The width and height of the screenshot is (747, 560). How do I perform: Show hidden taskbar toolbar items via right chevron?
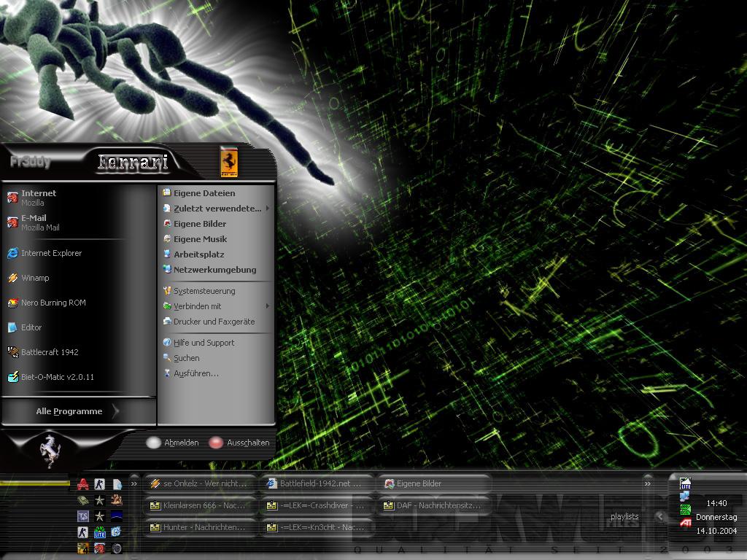tap(648, 484)
